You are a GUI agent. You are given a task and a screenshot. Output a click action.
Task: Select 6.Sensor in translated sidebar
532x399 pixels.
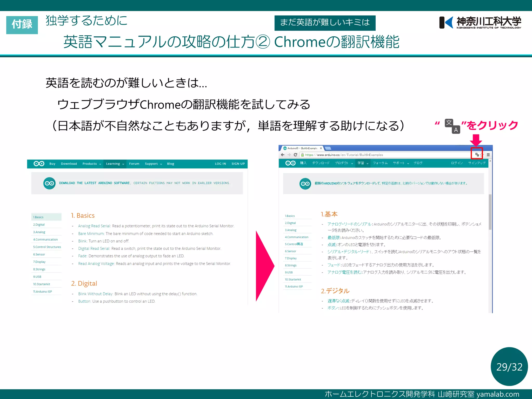click(298, 251)
